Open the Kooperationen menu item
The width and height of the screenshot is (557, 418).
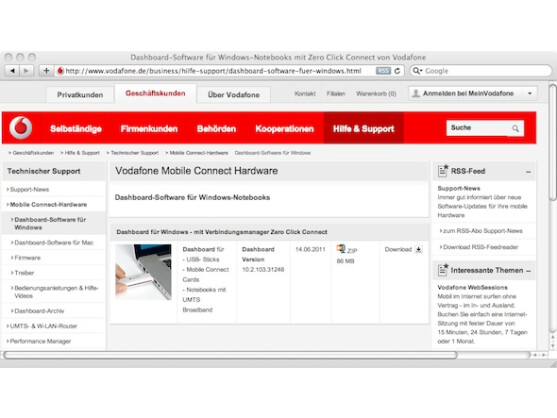(x=285, y=129)
